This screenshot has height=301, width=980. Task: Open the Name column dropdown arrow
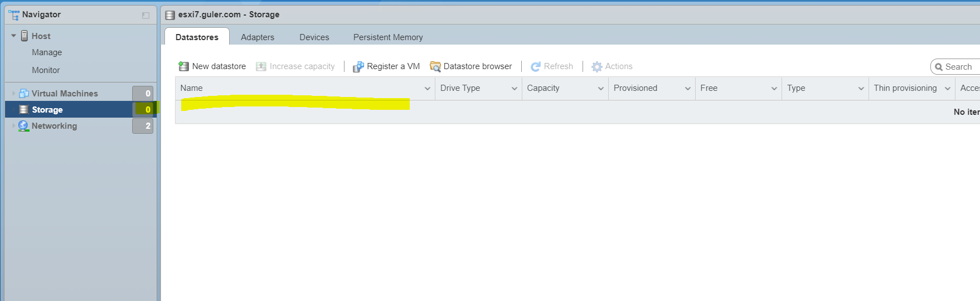[428, 89]
